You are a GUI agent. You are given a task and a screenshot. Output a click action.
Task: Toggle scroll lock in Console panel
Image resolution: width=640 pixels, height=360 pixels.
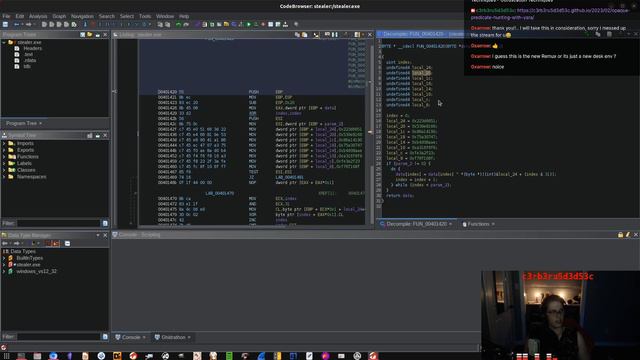pos(620,235)
